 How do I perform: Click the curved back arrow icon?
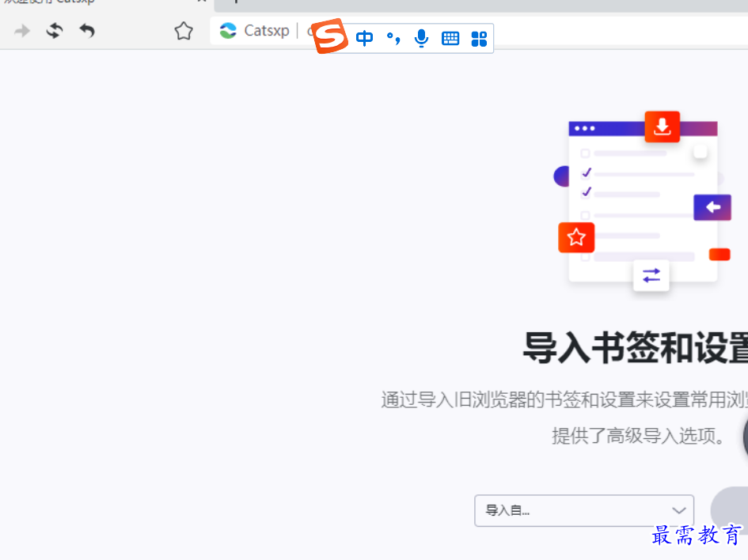coord(87,32)
